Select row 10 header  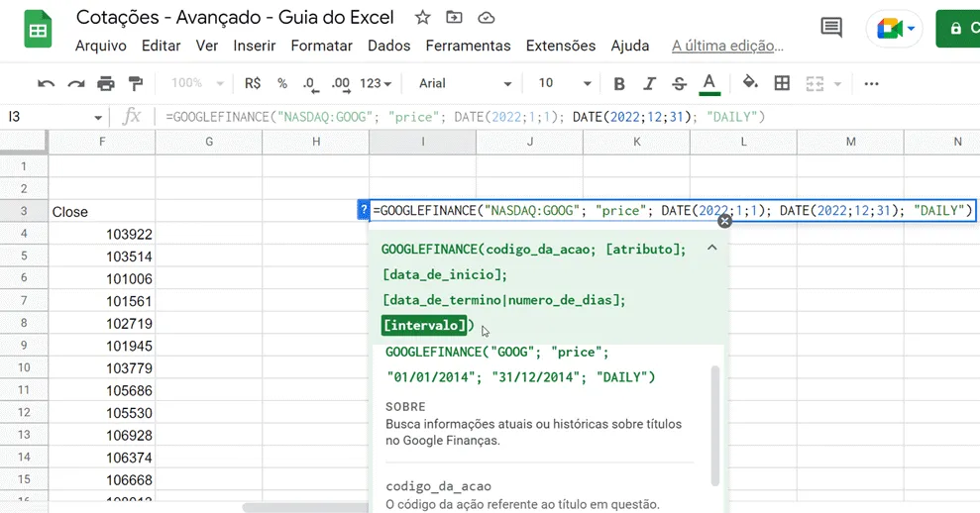[24, 367]
